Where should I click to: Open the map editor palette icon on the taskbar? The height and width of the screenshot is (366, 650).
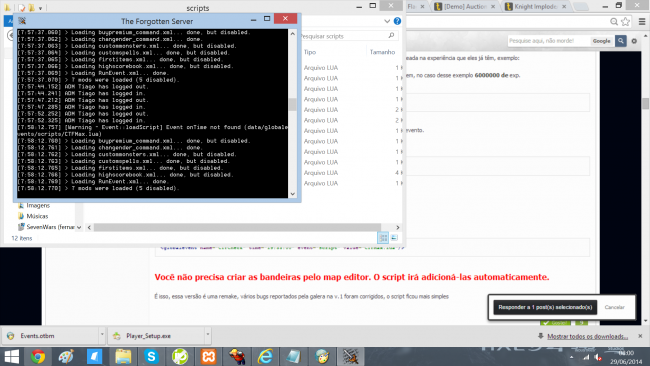pos(322,356)
